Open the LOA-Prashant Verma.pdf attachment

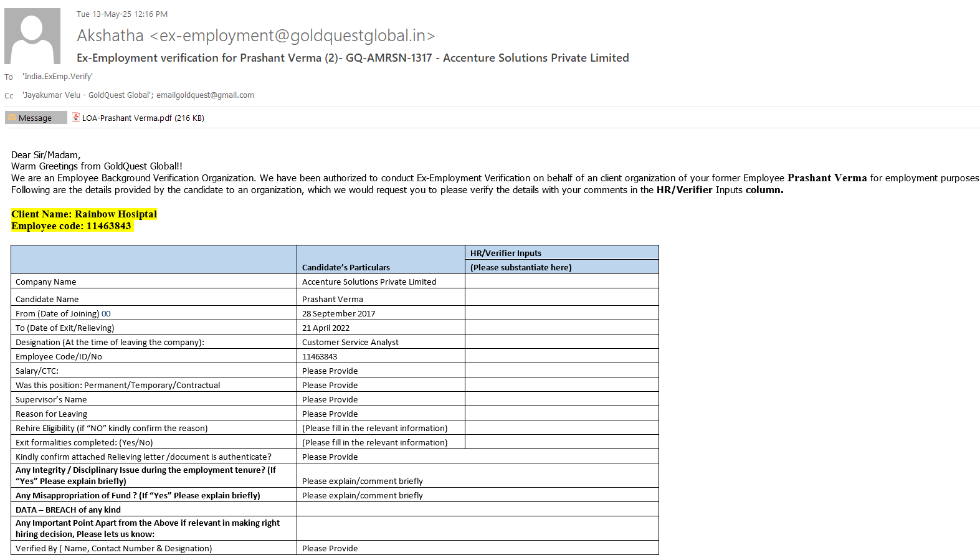pos(127,118)
